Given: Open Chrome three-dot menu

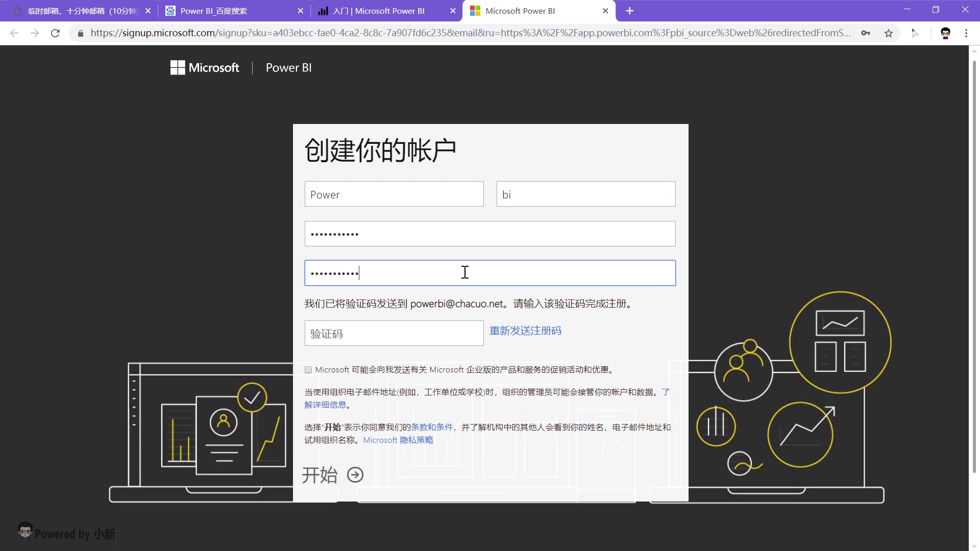Looking at the screenshot, I should tap(966, 33).
